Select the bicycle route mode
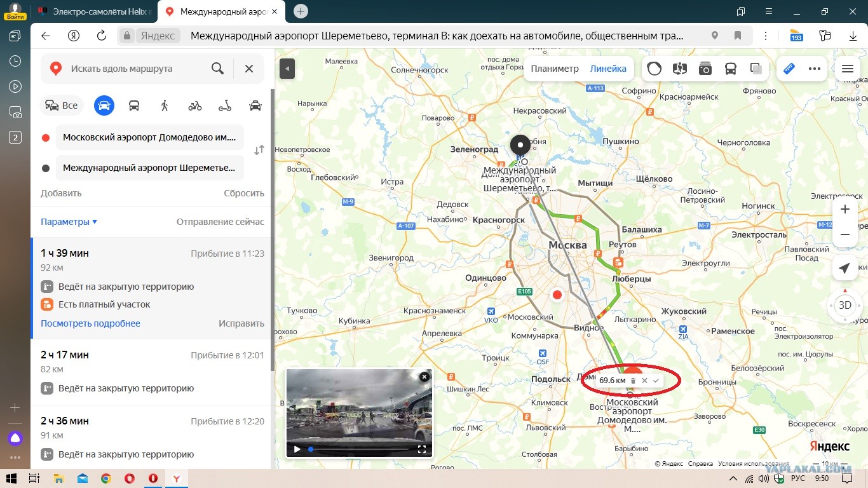 click(195, 105)
